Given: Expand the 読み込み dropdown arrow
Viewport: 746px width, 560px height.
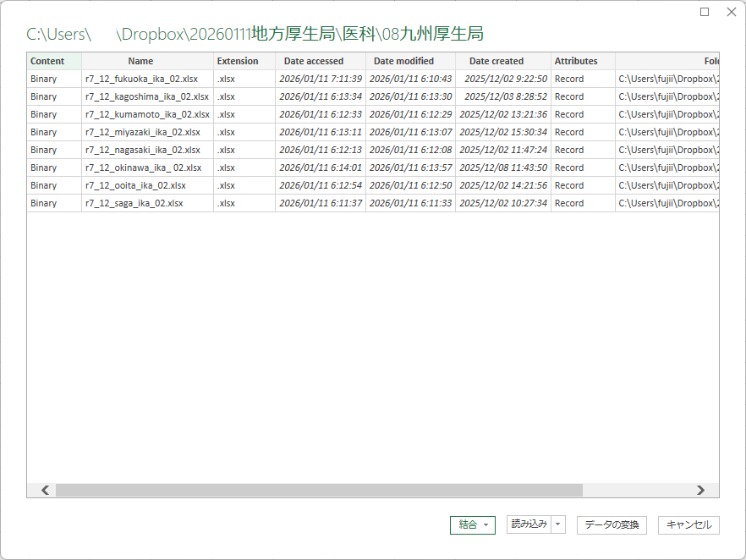Looking at the screenshot, I should [558, 524].
